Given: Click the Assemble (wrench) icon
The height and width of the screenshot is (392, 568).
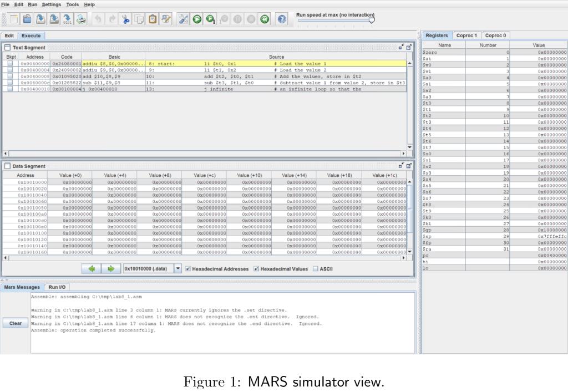Looking at the screenshot, I should (x=184, y=19).
